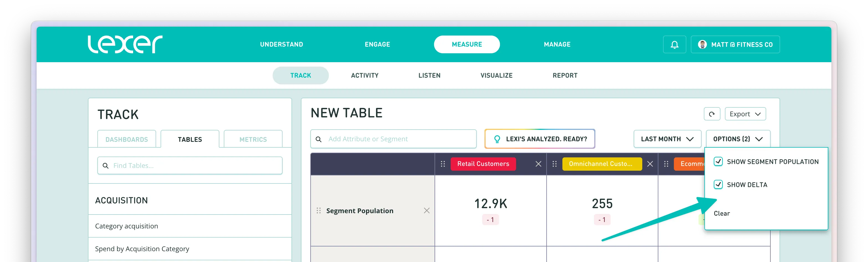Image resolution: width=868 pixels, height=262 pixels.
Task: Switch to the Report sub-tab
Action: coord(565,75)
